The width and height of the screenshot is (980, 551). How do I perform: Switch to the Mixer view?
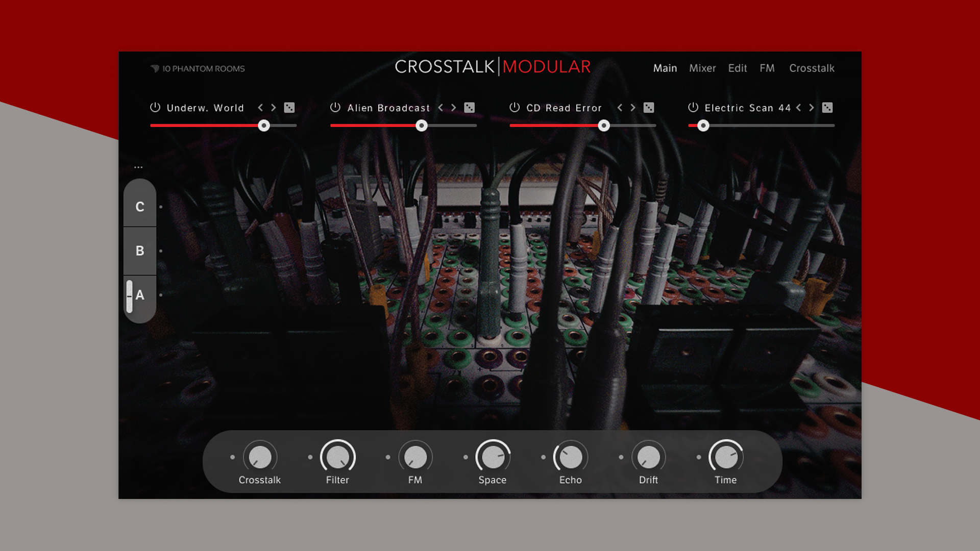(702, 68)
